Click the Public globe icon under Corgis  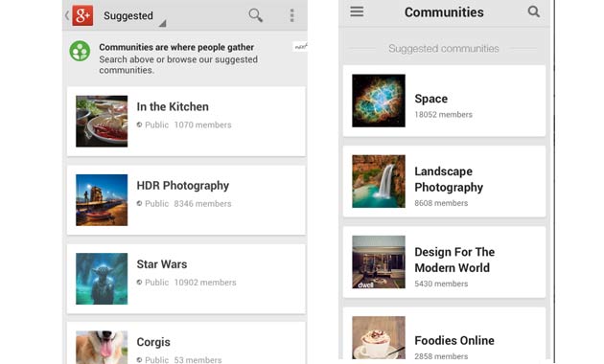tap(139, 360)
